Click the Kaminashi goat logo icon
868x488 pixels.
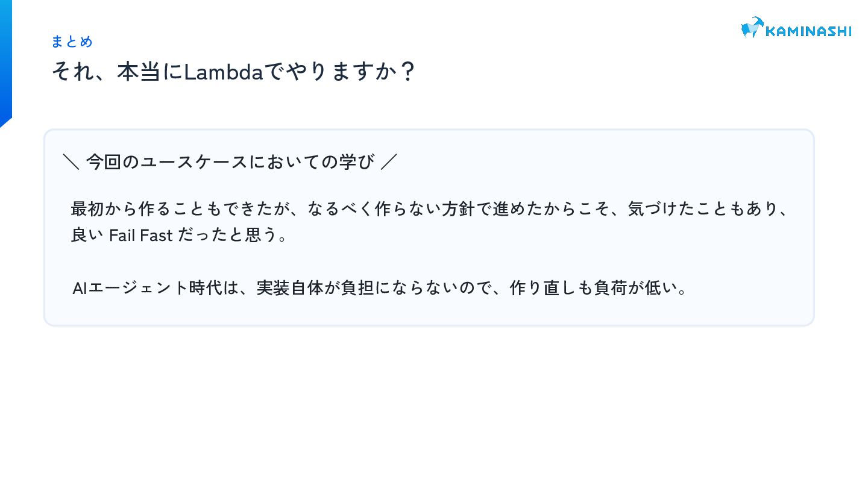click(752, 28)
